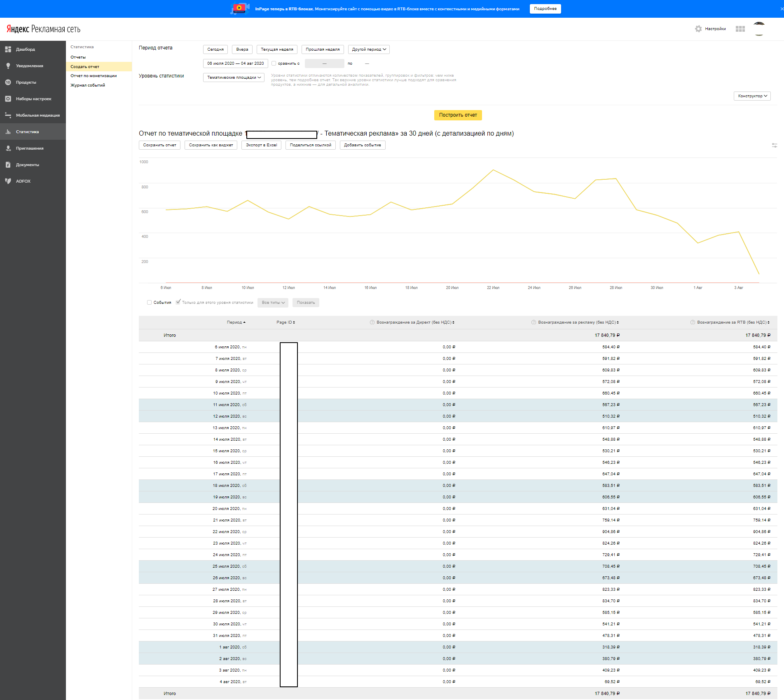Expand the "Другой период" dropdown
This screenshot has height=700, width=784.
368,49
